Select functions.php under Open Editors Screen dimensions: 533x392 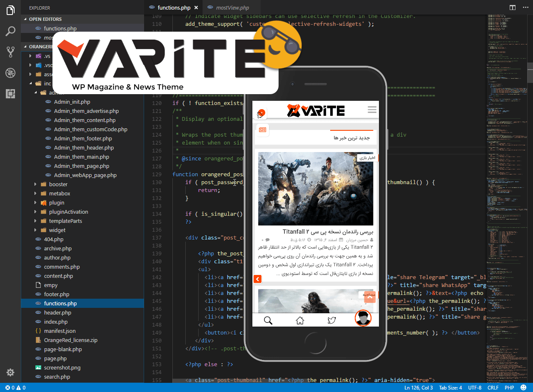82,28
